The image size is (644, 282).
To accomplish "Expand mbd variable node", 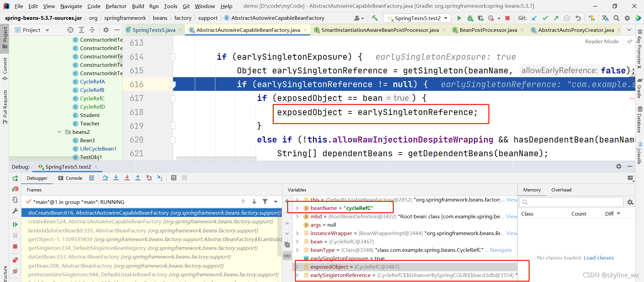I will coord(297,216).
